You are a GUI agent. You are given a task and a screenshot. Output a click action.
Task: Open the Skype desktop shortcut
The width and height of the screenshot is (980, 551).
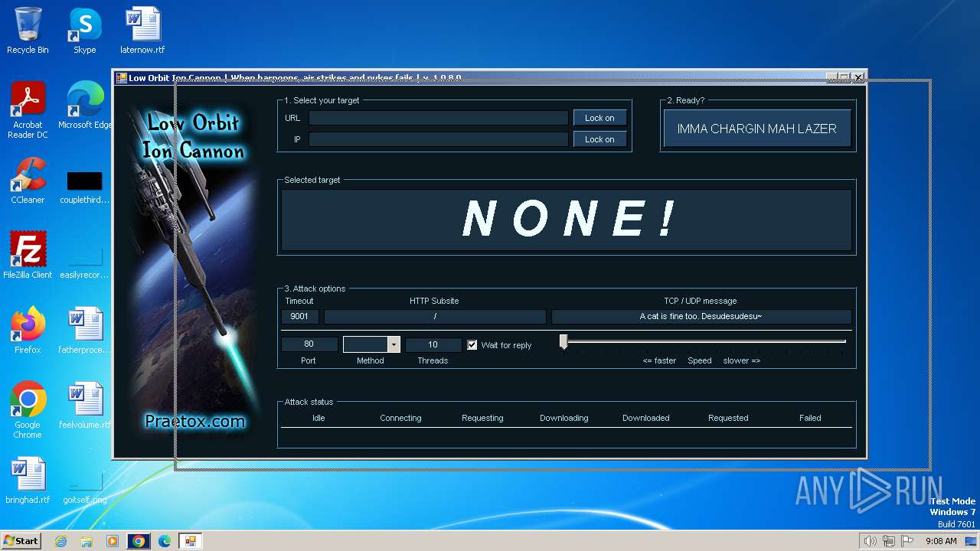[84, 31]
